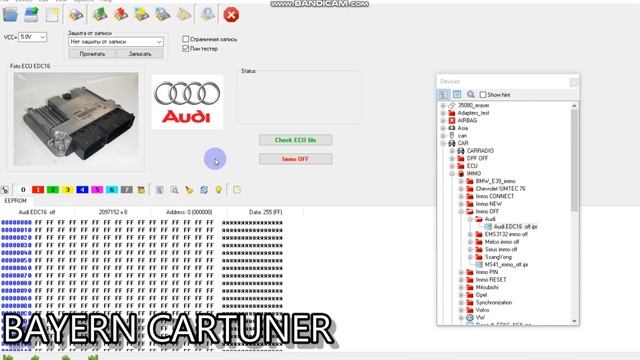
Task: Select white color marker 0
Action: (23, 190)
